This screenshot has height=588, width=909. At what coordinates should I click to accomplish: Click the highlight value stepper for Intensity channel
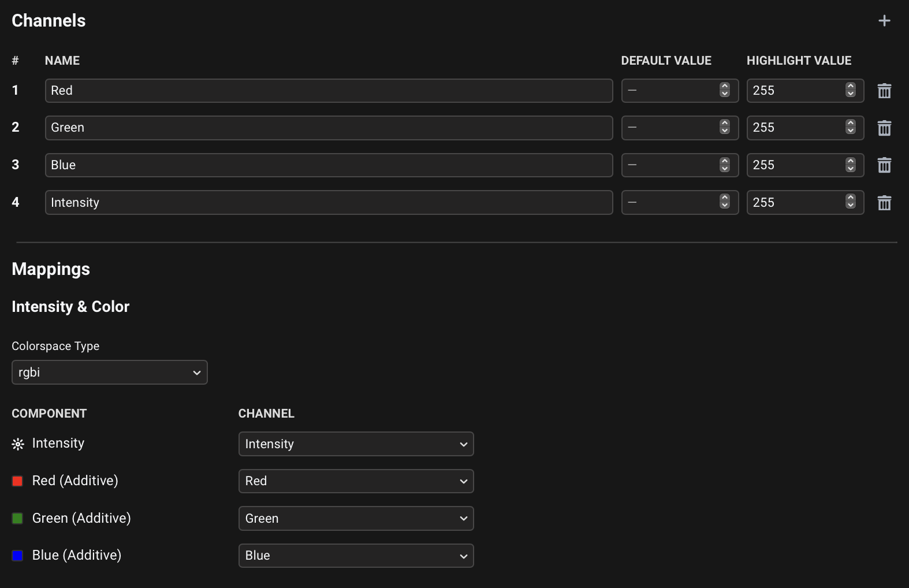(851, 202)
